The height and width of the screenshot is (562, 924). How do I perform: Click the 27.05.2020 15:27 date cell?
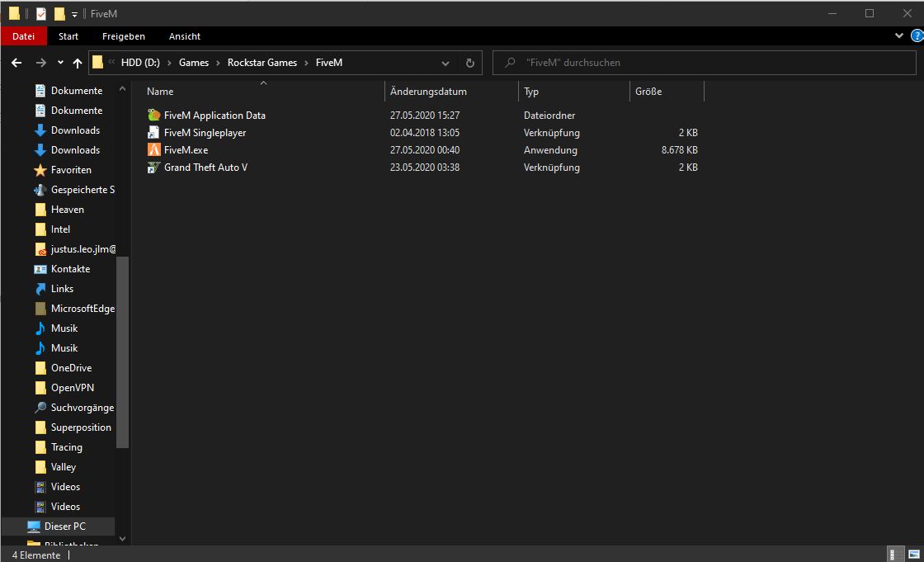point(425,116)
